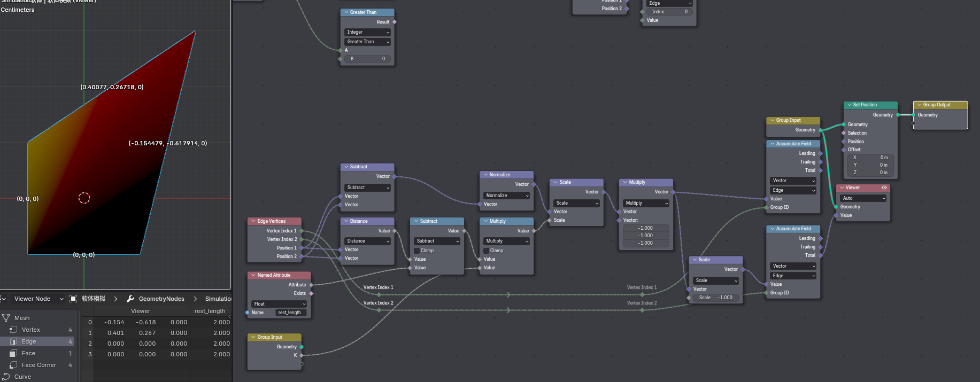The image size is (980, 382).
Task: Enable Clamp checkbox in the Multiply math node
Action: coord(487,251)
